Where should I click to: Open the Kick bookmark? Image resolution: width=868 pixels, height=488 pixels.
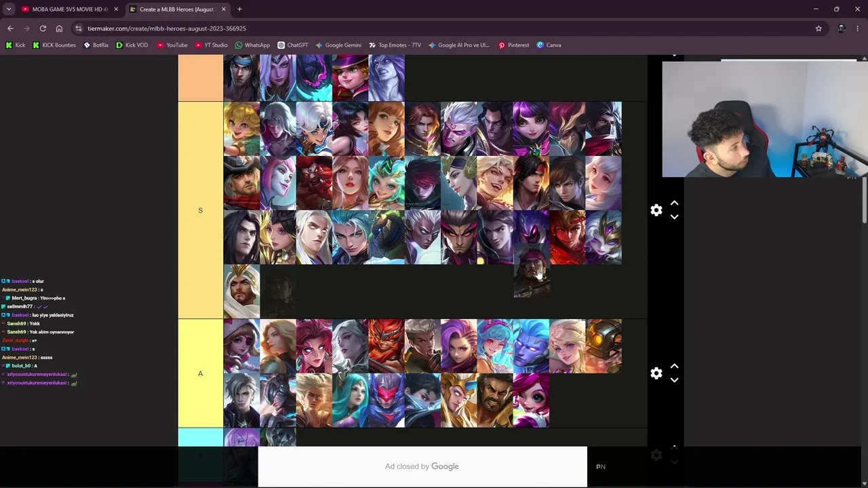[16, 45]
